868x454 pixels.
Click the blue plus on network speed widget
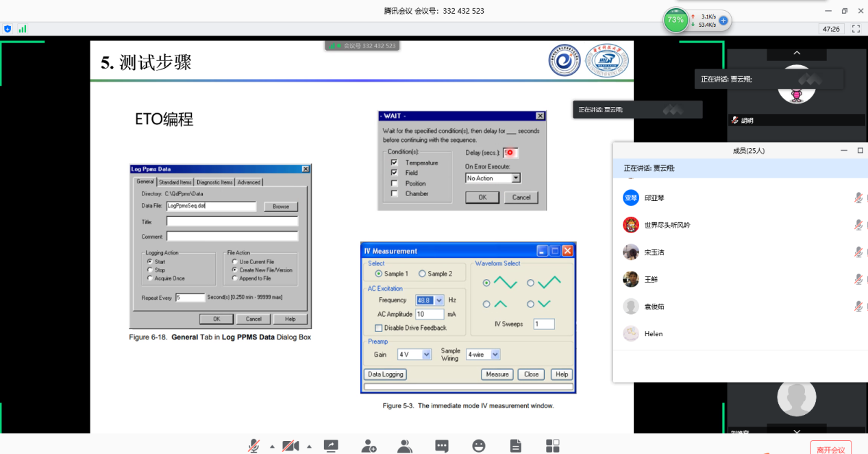point(723,21)
